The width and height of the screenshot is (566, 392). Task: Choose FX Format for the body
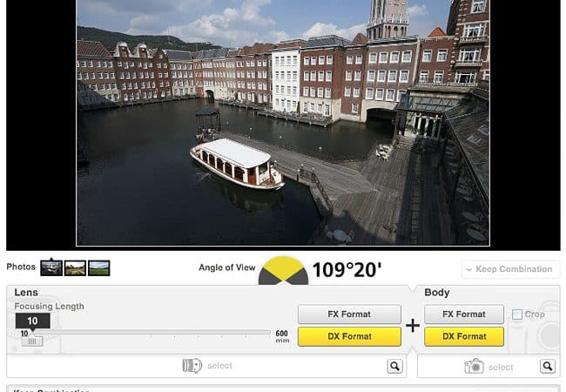point(464,314)
